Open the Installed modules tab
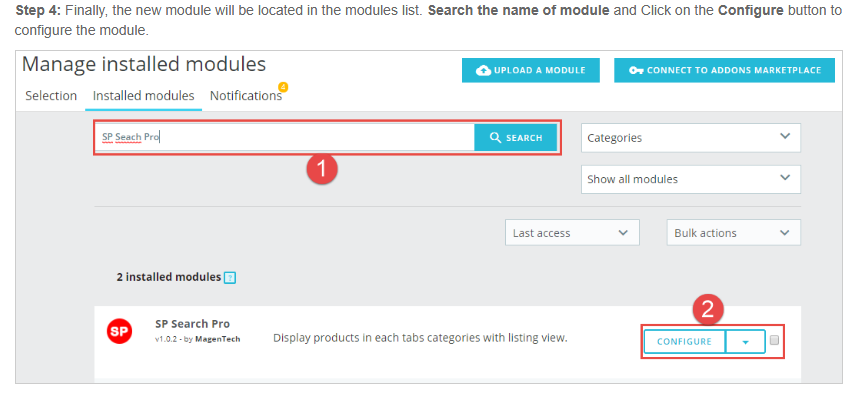Screen dimensions: 854x404 (x=143, y=96)
